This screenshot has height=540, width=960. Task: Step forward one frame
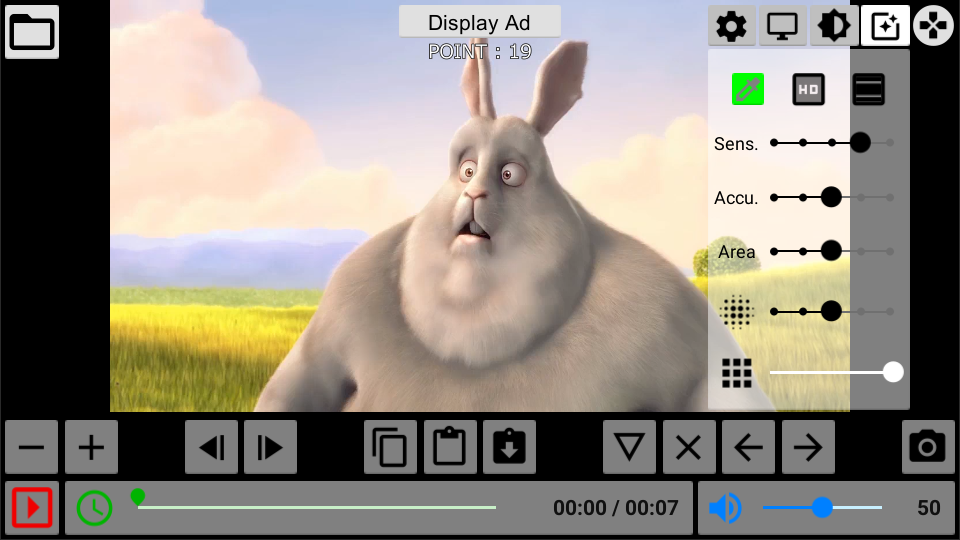pos(270,447)
